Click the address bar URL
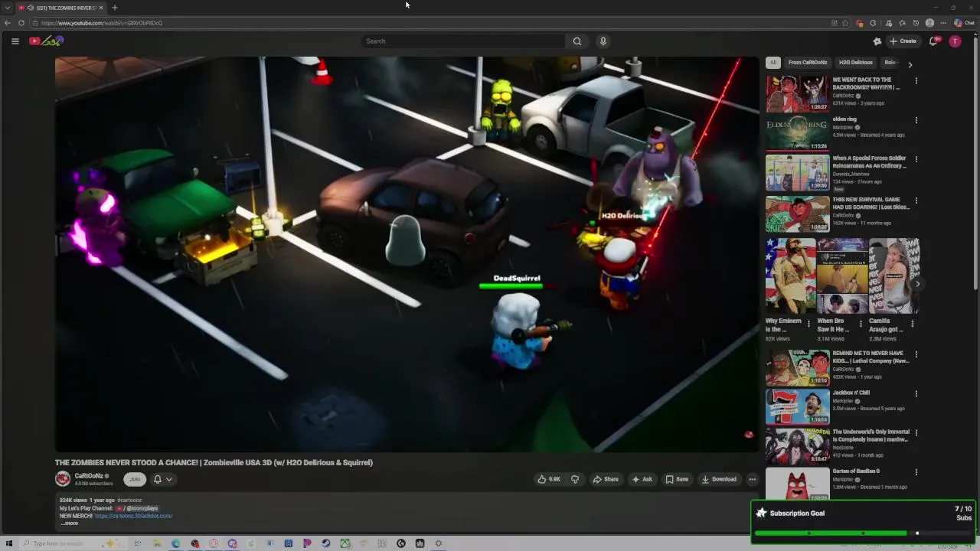The image size is (980, 551). click(102, 23)
